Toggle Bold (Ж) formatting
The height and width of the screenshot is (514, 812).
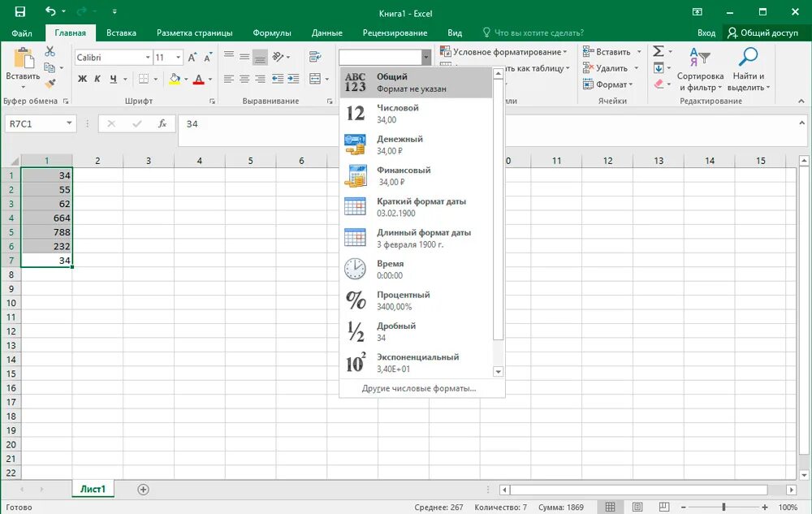(82, 79)
